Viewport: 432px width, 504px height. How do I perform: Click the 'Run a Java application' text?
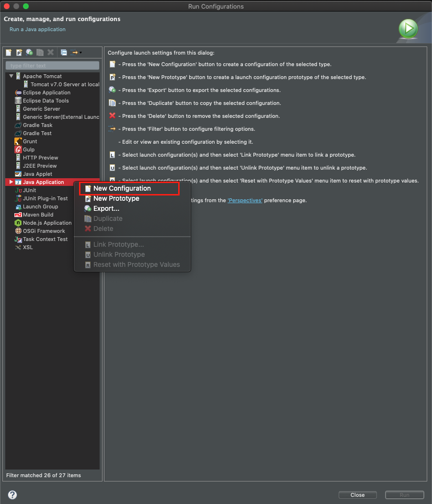[38, 29]
